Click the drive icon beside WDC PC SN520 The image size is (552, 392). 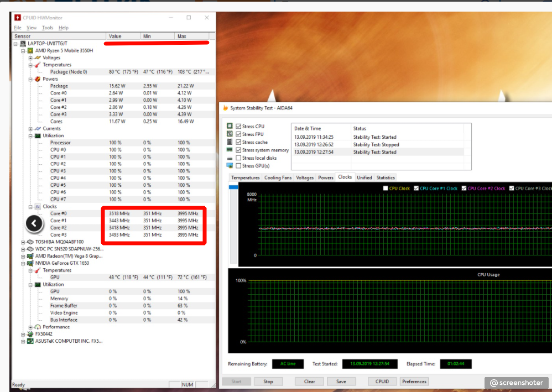30,249
